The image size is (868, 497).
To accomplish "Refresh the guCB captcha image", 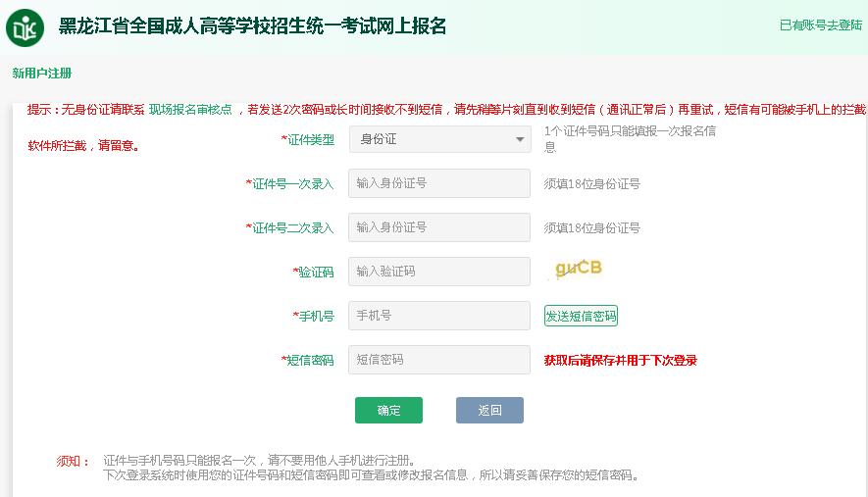I will 578,269.
